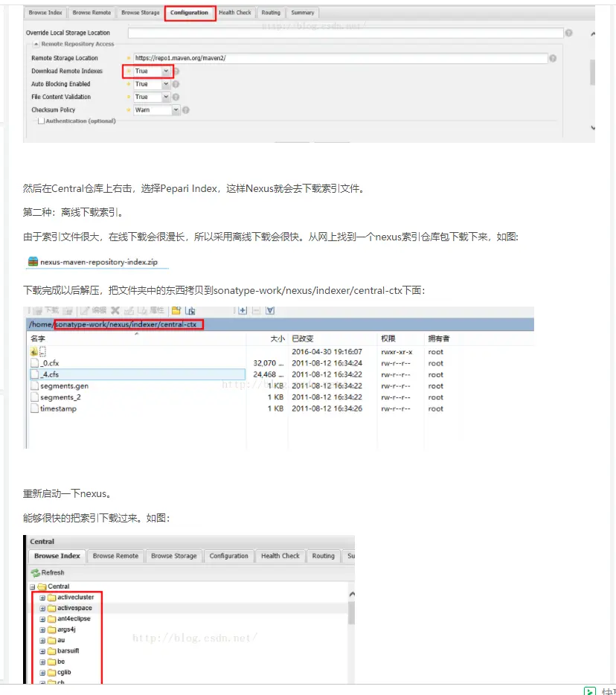616x695 pixels.
Task: Select the _4.cfs file row
Action: (x=138, y=374)
